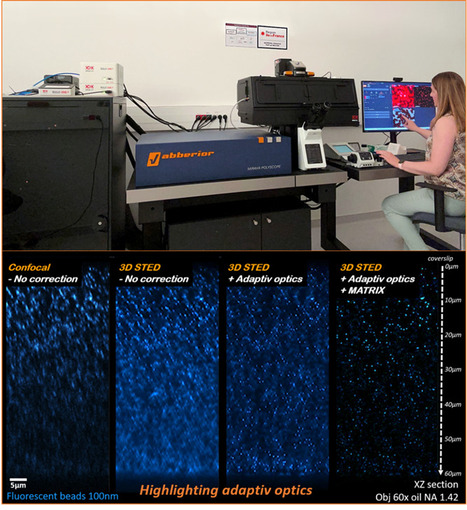Click the 'XZ section' label

tap(436, 485)
